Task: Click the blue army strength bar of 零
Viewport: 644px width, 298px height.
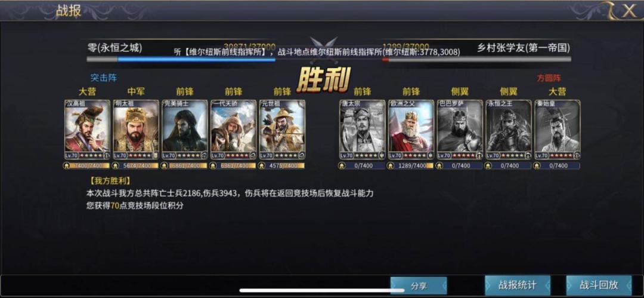Action: tap(196, 59)
